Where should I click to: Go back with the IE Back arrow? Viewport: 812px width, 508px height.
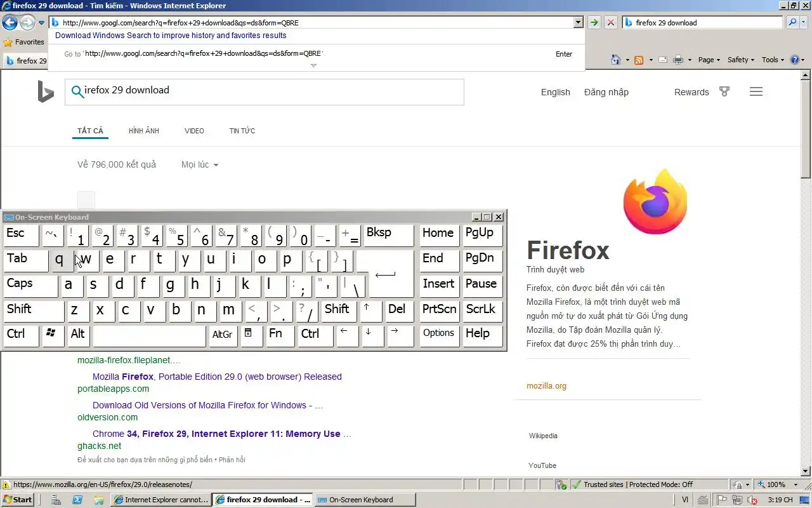(10, 23)
